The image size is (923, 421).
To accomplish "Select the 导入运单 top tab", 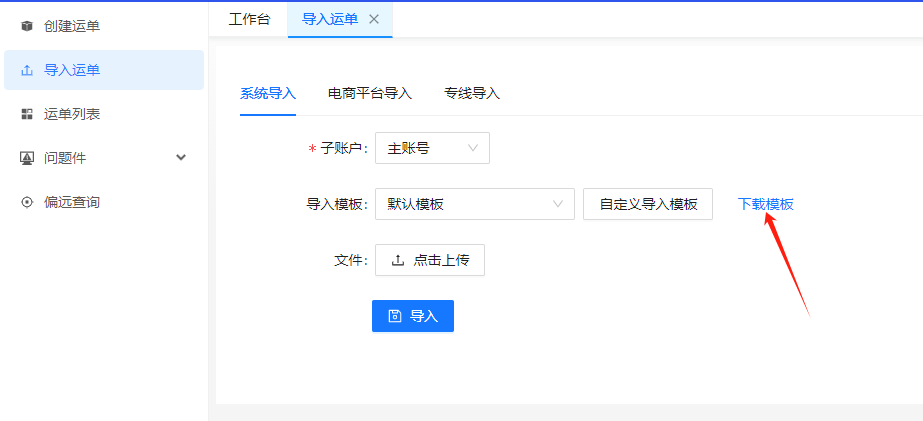I will point(329,19).
